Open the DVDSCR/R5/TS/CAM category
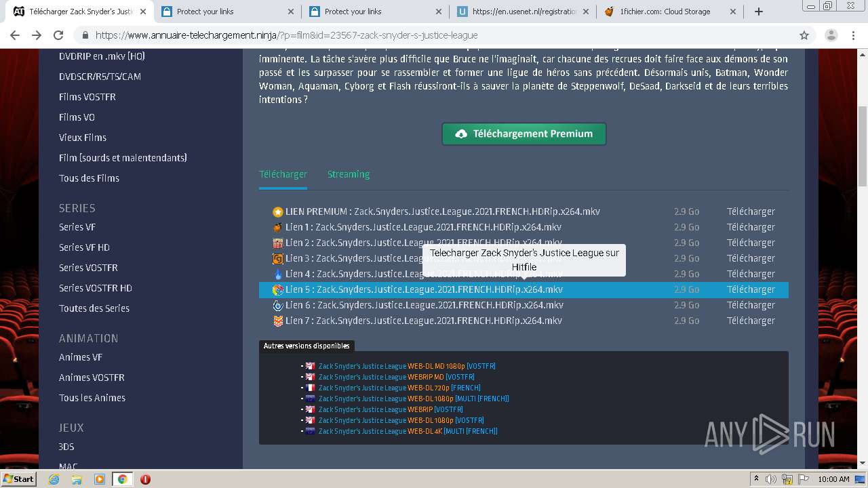868x488 pixels. pos(100,77)
